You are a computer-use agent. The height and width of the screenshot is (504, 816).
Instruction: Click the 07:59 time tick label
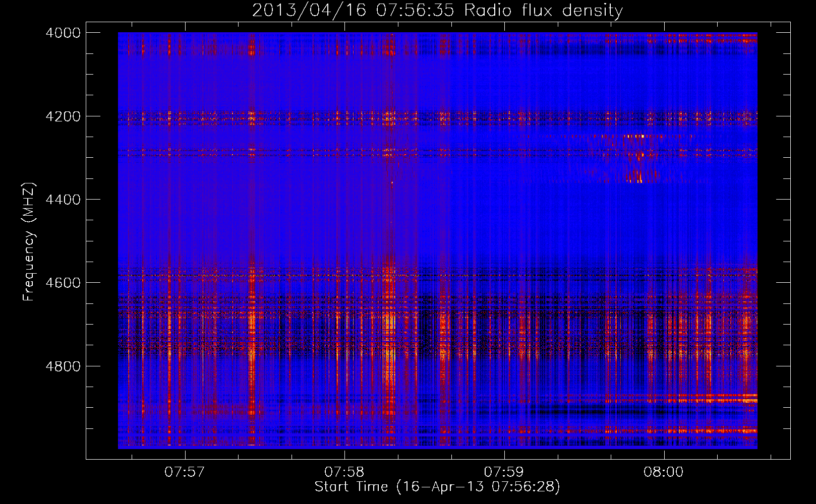pos(504,472)
